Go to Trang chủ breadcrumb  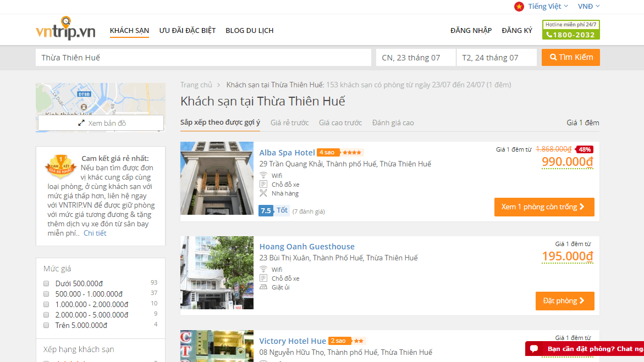pyautogui.click(x=196, y=85)
